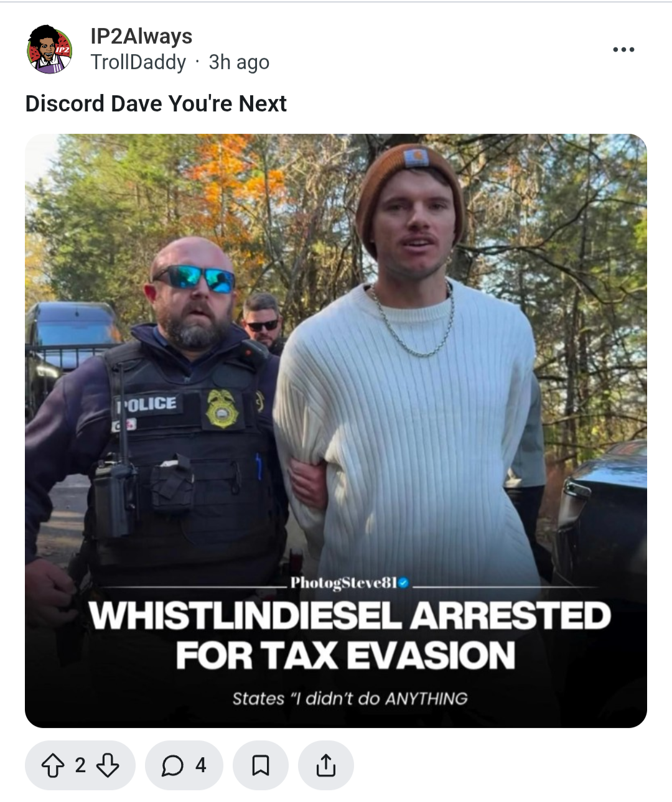Click the POLICE patch on the vest

coord(147,404)
